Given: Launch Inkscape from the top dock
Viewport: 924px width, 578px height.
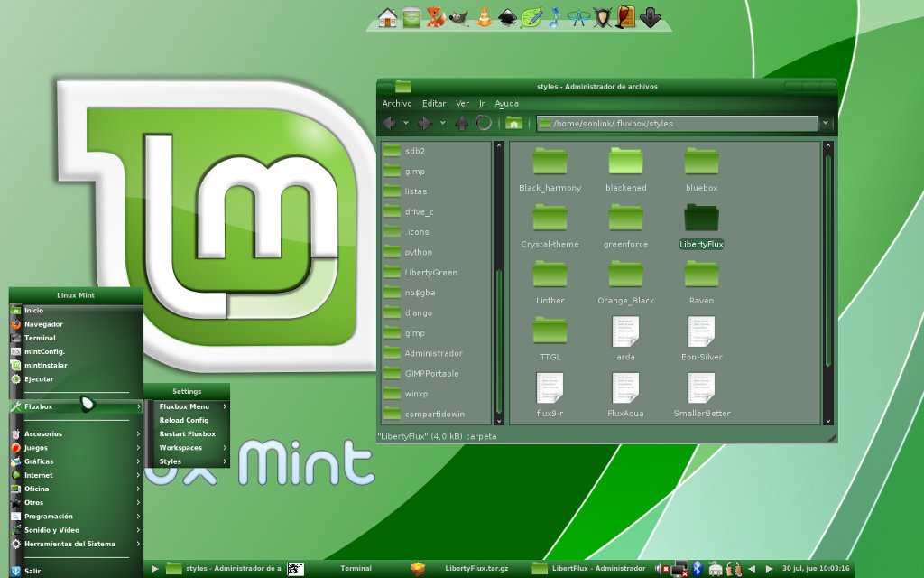Looking at the screenshot, I should coord(507,18).
